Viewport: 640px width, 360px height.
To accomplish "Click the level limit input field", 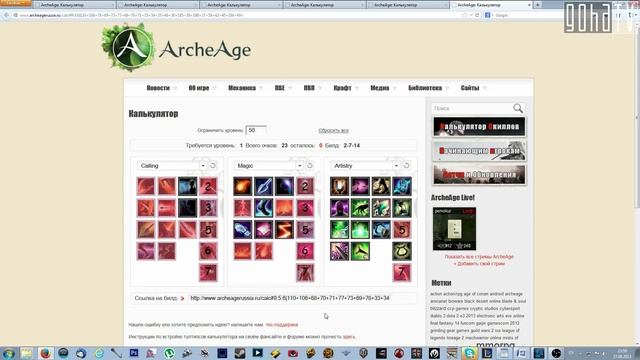I will (x=256, y=130).
